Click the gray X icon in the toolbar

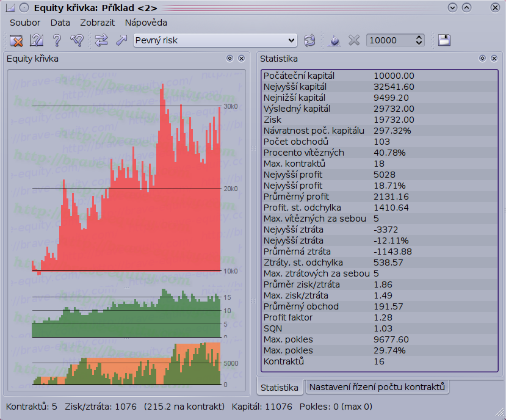[354, 40]
